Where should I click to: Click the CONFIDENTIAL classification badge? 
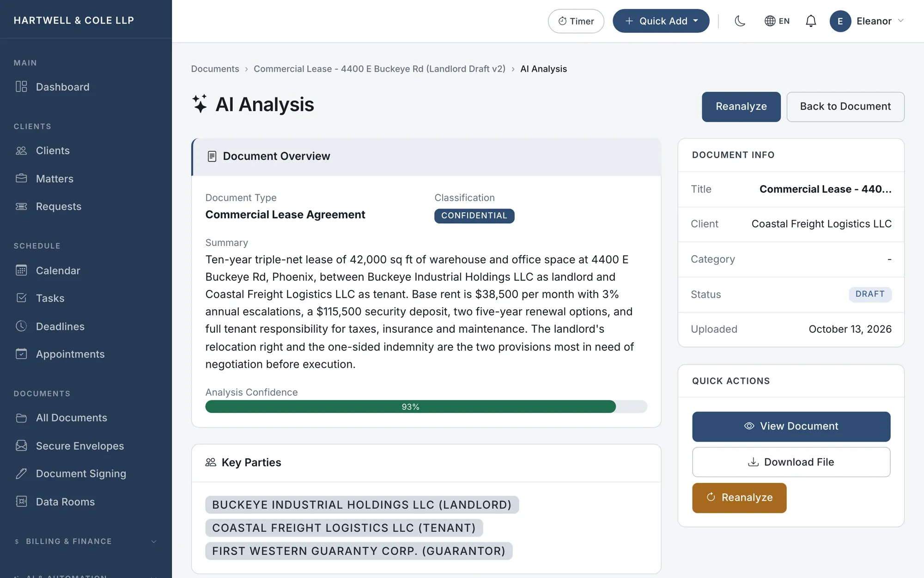point(474,215)
